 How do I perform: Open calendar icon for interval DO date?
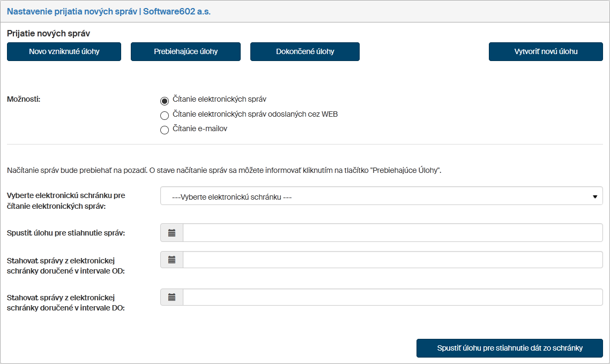[172, 297]
